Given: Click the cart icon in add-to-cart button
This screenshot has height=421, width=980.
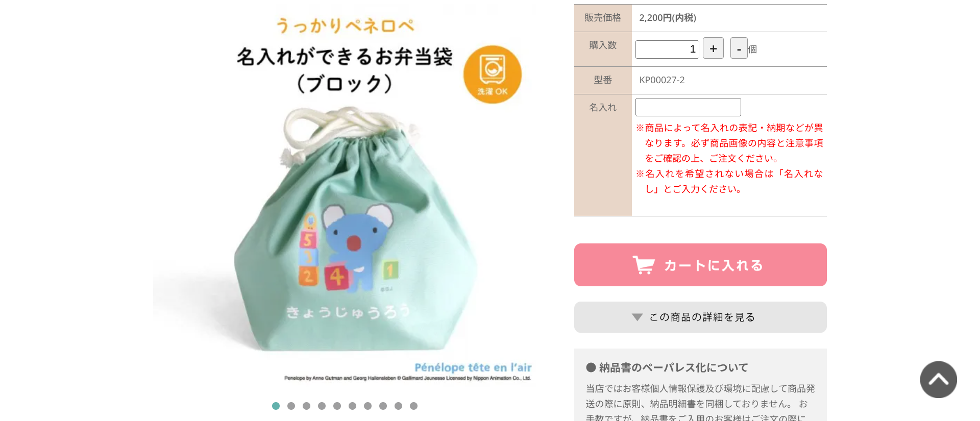Looking at the screenshot, I should pos(643,265).
